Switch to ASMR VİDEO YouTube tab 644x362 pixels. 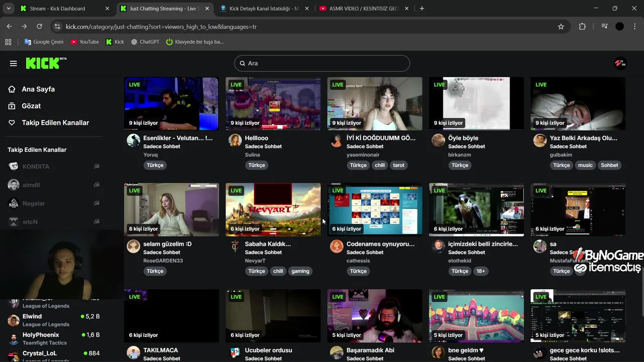coord(364,9)
